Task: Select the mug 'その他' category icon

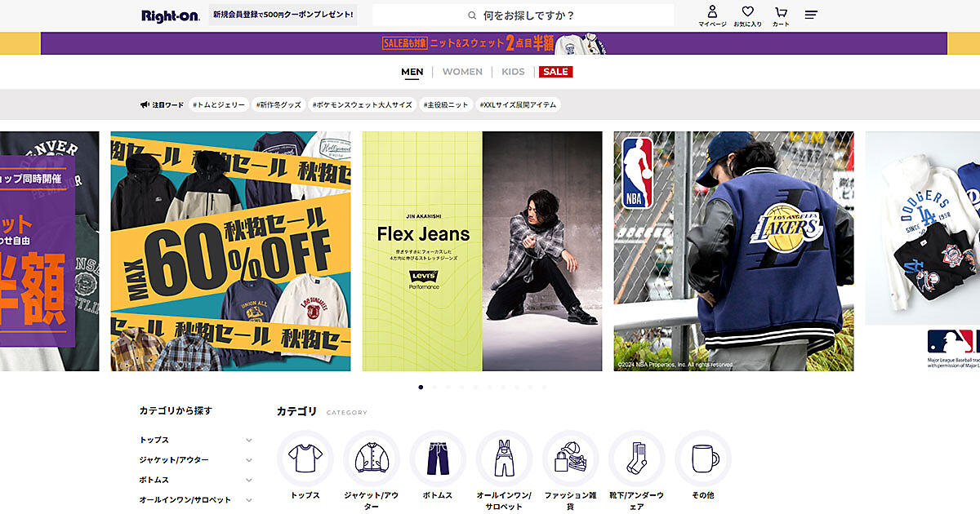Action: click(702, 459)
